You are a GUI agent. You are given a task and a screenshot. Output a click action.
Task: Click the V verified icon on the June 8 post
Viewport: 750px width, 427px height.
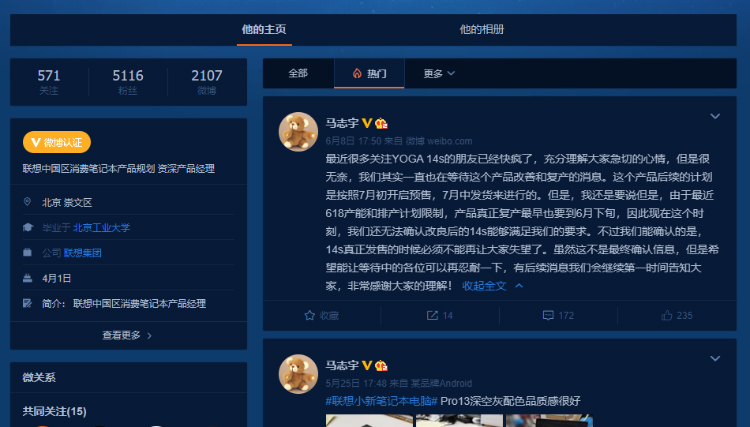pyautogui.click(x=367, y=123)
